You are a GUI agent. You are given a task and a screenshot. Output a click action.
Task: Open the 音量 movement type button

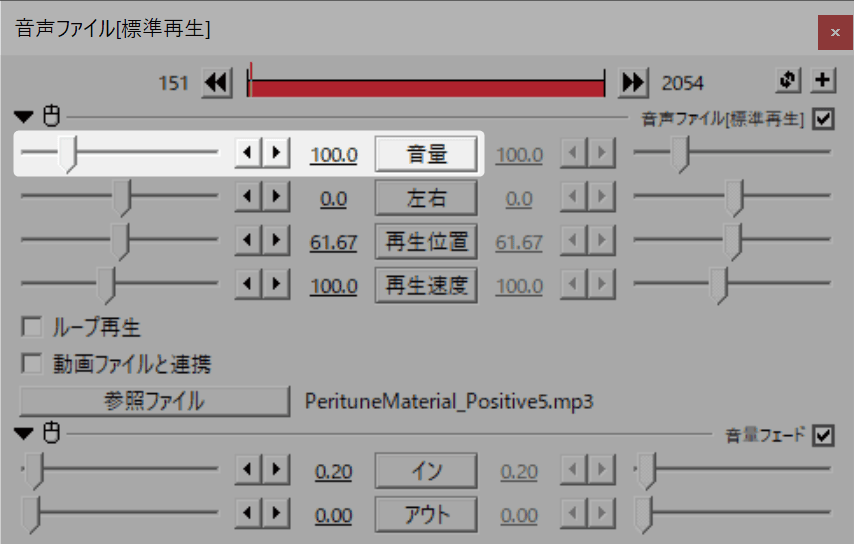tap(426, 154)
